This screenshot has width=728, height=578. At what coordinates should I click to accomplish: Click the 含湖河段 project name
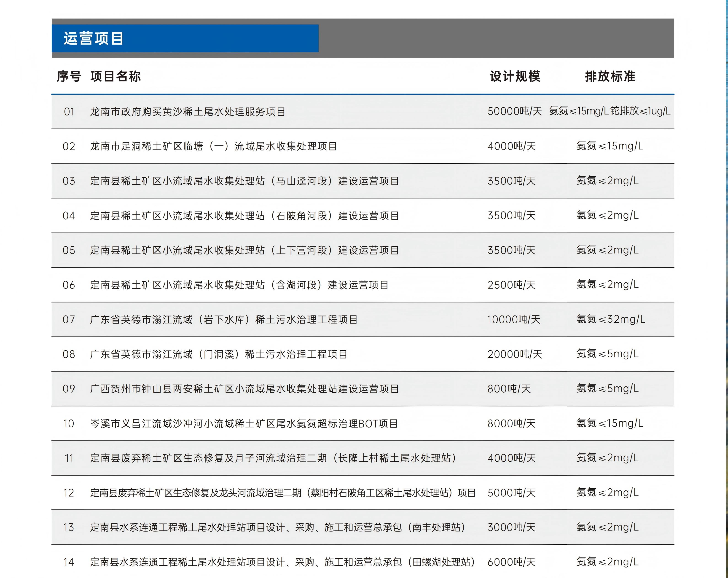[x=239, y=285]
